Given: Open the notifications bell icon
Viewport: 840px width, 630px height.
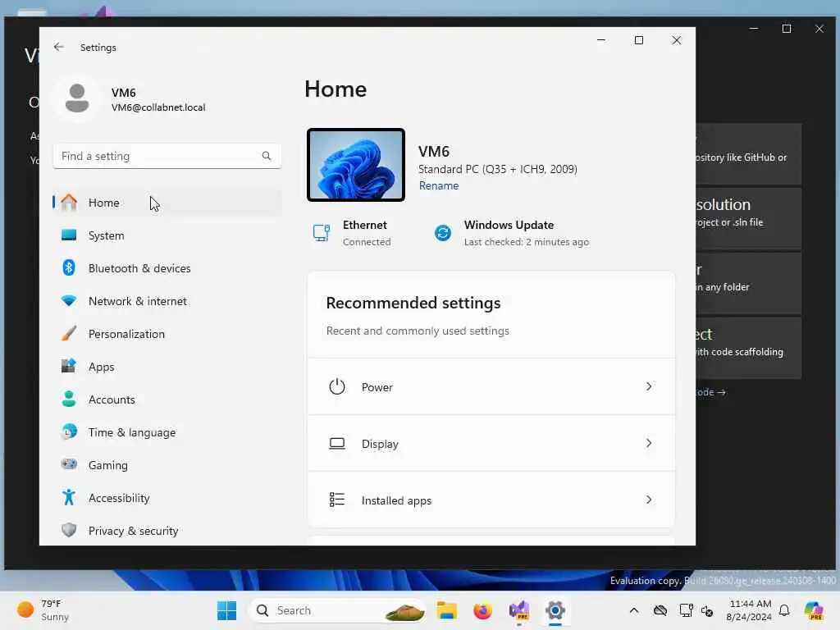Looking at the screenshot, I should [784, 610].
